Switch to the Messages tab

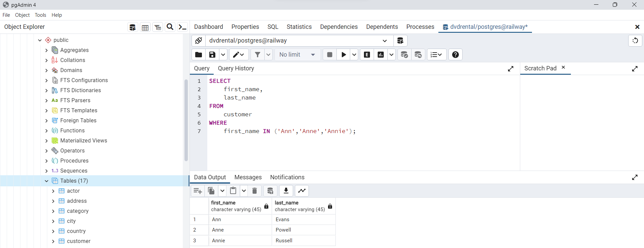click(x=248, y=177)
